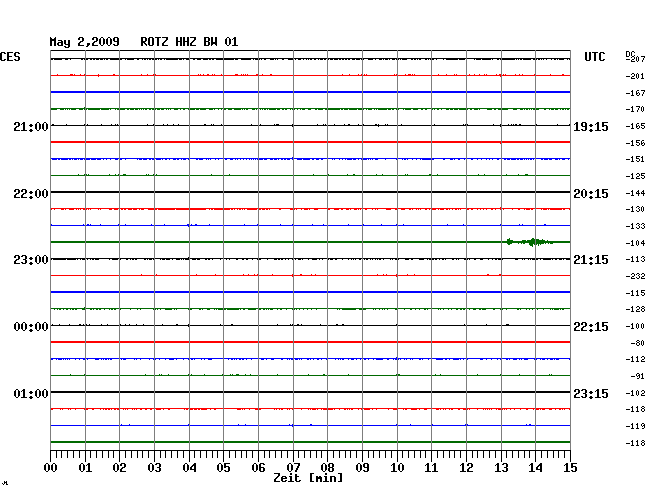The image size is (650, 494).
Task: Click the DC offset value "-80"
Action: click(637, 343)
